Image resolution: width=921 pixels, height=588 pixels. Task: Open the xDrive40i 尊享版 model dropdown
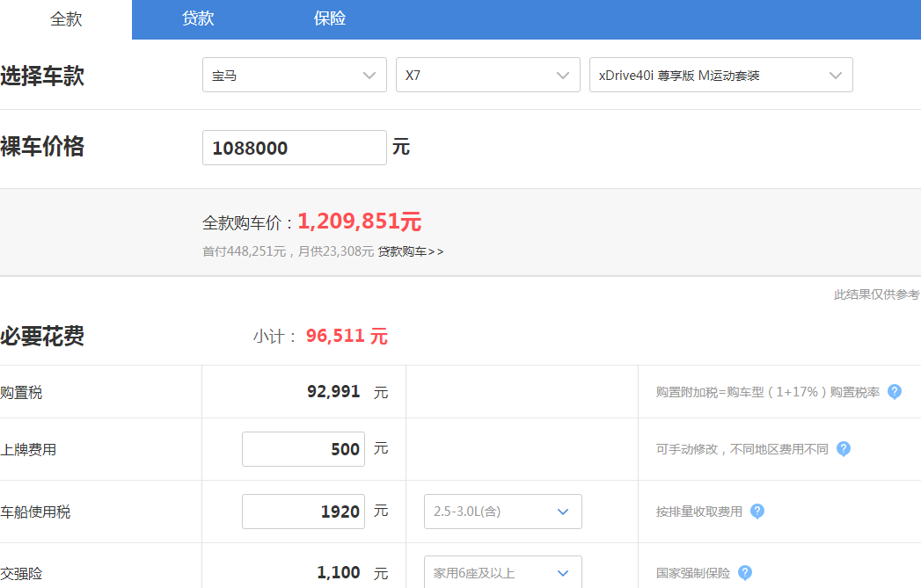pyautogui.click(x=720, y=75)
